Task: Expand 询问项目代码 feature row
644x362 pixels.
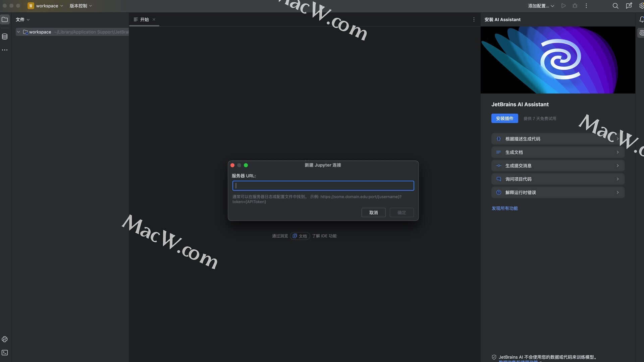Action: point(558,179)
